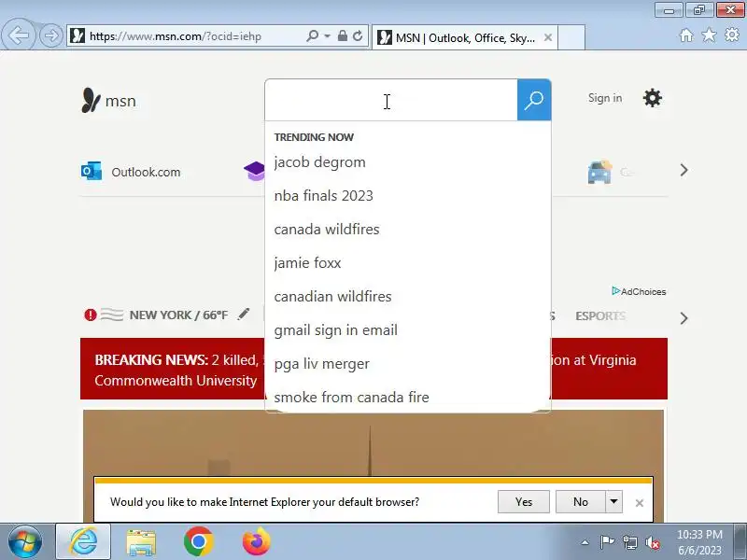The height and width of the screenshot is (560, 747).
Task: Click the car with cloud icon
Action: click(x=599, y=172)
